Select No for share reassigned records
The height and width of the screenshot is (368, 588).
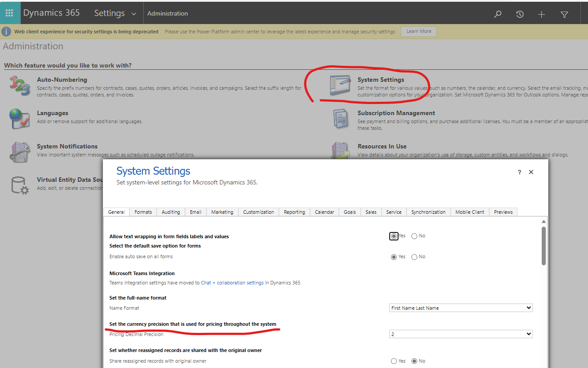(x=414, y=361)
